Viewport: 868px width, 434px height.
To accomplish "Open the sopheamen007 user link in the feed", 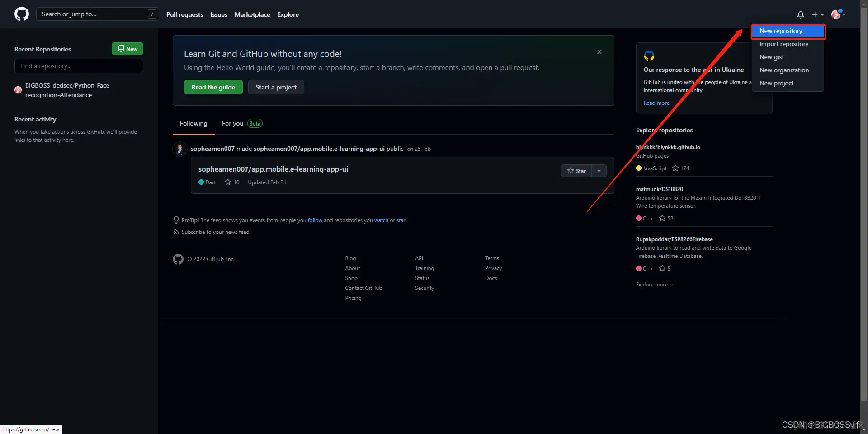I will point(212,149).
